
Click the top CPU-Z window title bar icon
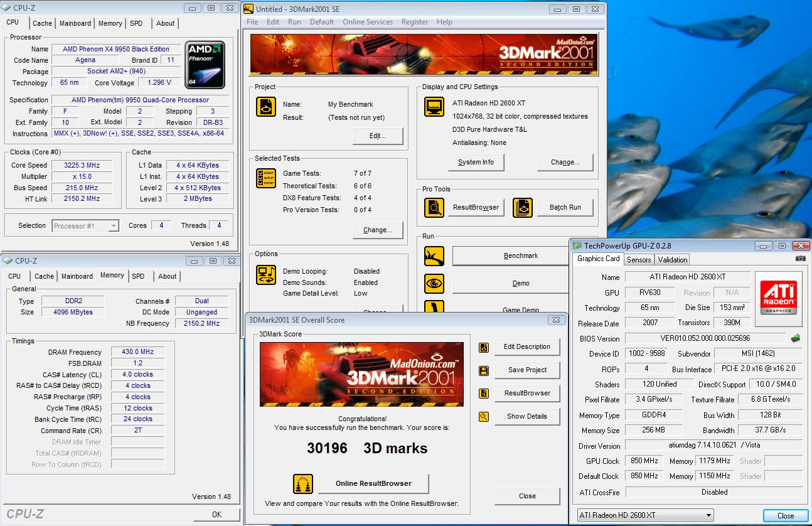[x=8, y=8]
